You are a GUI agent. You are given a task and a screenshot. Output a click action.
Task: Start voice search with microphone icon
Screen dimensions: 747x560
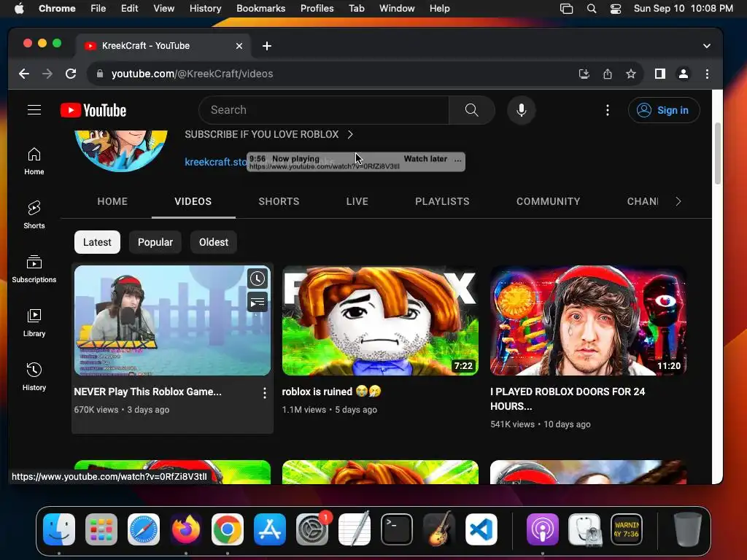pyautogui.click(x=522, y=110)
